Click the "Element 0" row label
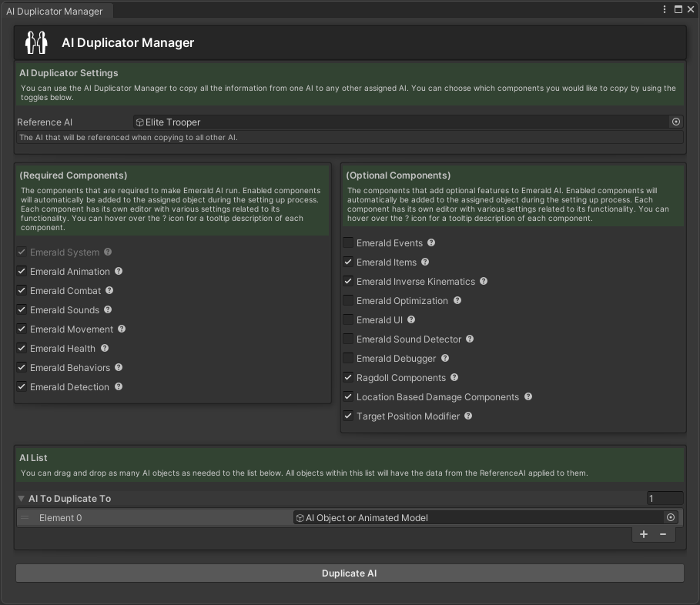 pos(60,517)
